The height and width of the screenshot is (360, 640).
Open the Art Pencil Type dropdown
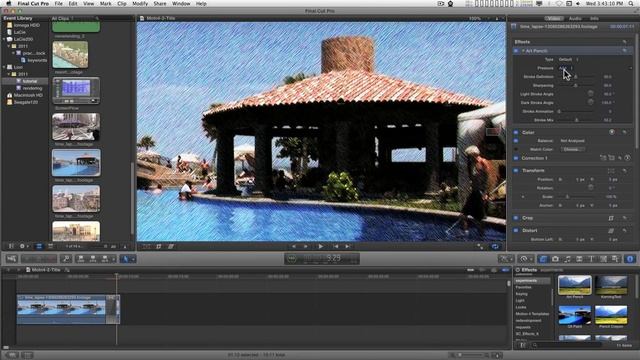coord(569,59)
